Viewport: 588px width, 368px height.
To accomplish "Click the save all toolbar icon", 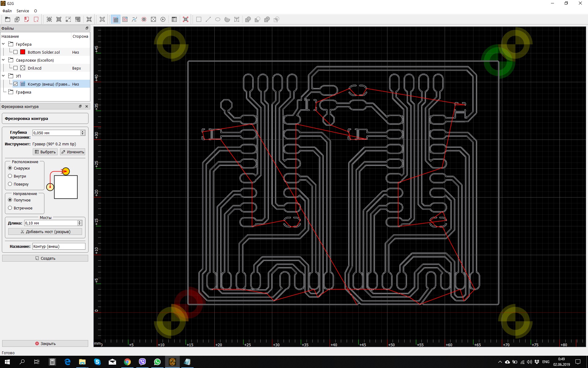I will 17,19.
